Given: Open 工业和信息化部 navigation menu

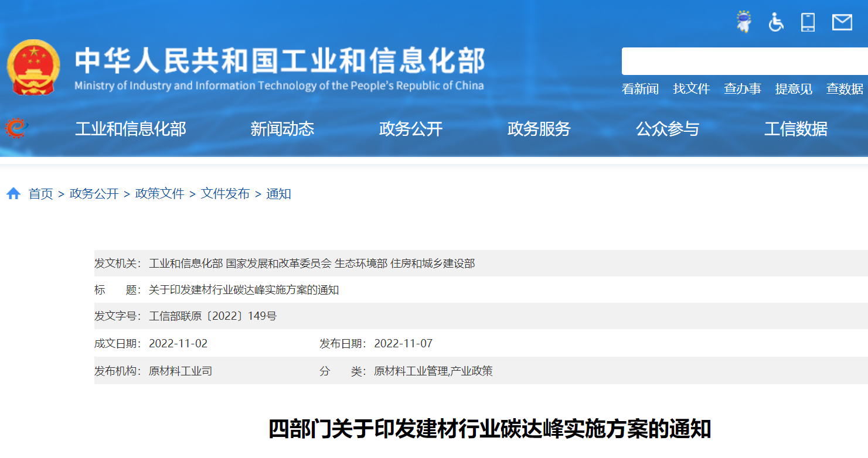Looking at the screenshot, I should pos(131,129).
